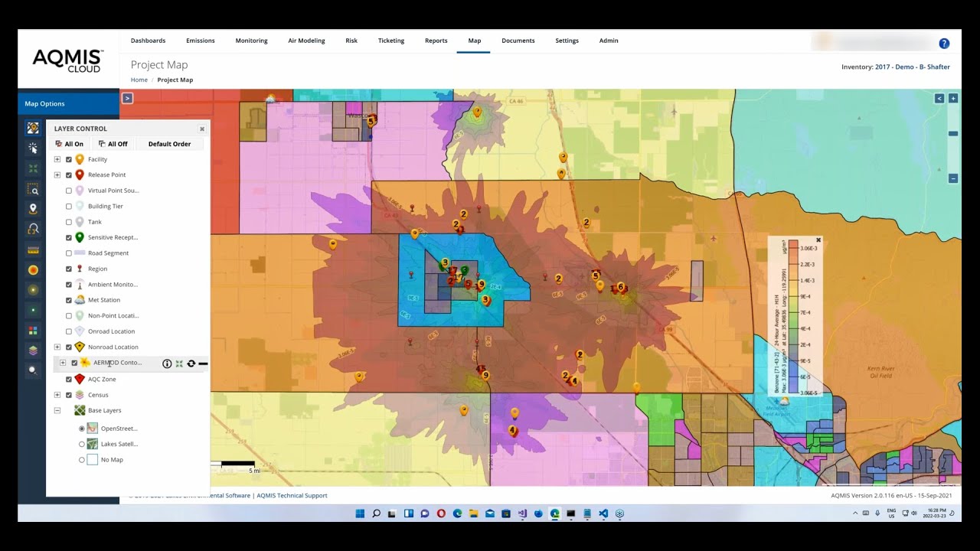
Task: Click the stacked layers sidebar icon
Action: [33, 350]
